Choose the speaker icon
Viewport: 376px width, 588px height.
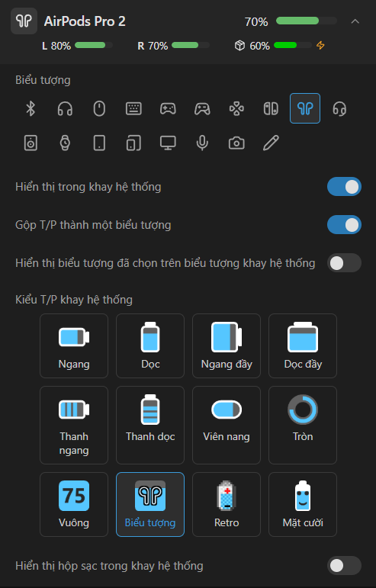pos(31,143)
